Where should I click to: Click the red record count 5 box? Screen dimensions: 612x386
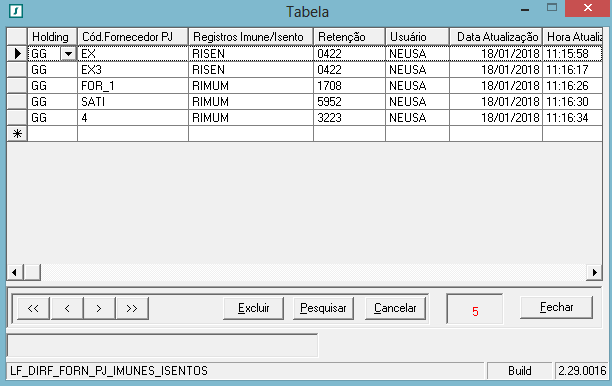coord(475,309)
